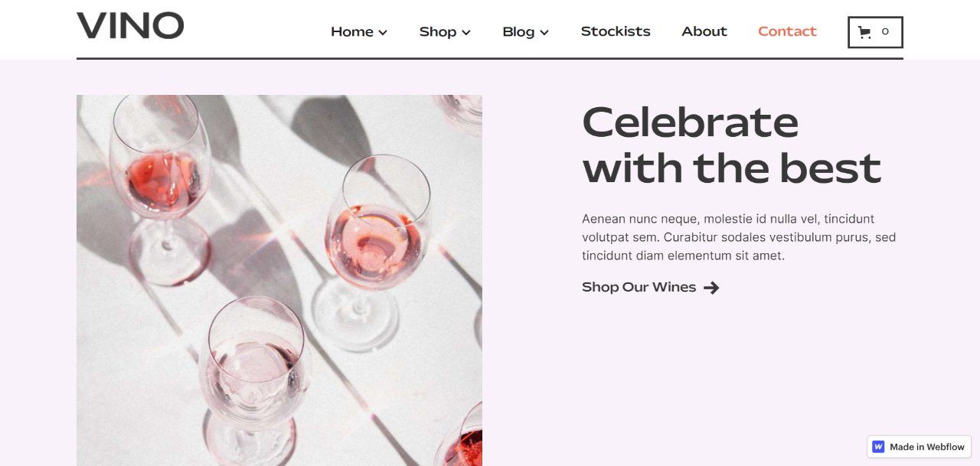Click the Webflow logo icon in the badge

click(x=877, y=446)
